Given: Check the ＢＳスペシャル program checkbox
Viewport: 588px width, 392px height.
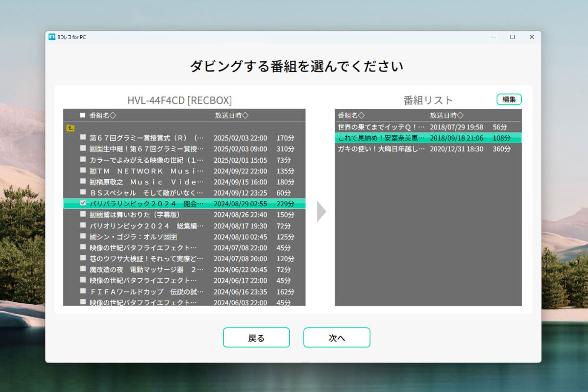Looking at the screenshot, I should (x=83, y=193).
